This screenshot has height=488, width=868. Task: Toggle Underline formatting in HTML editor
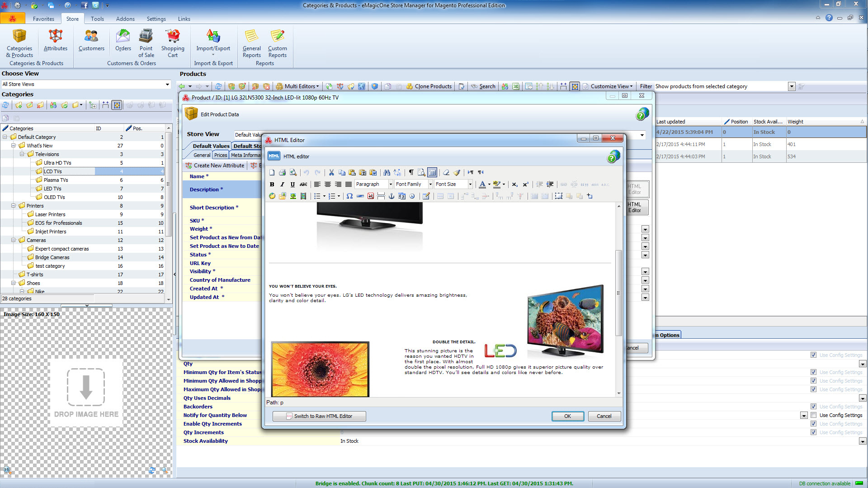(292, 184)
